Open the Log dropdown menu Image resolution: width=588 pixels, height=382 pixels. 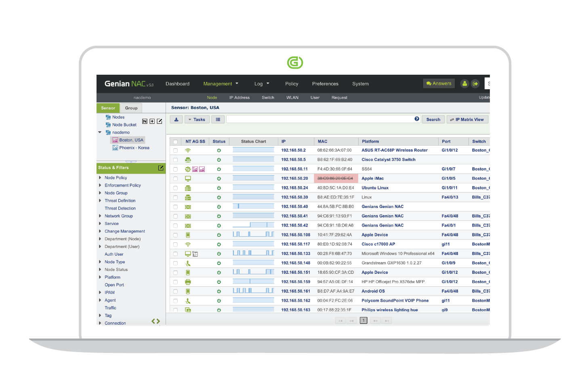tap(262, 84)
